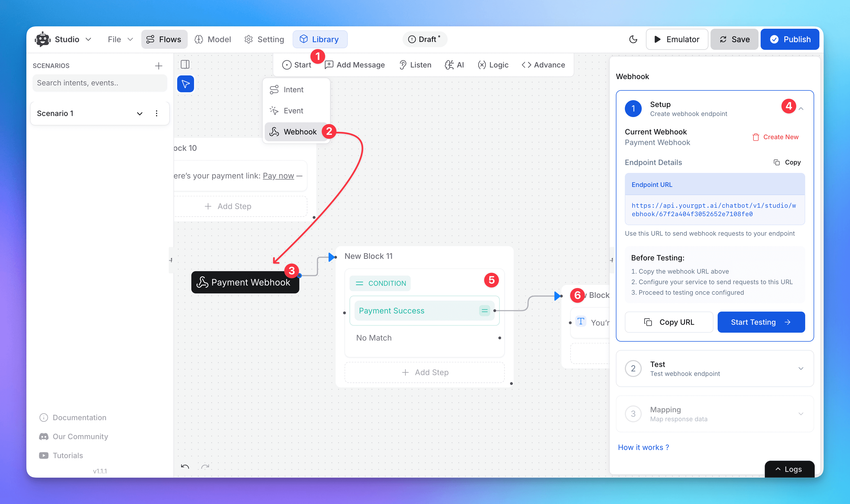Screen dimensions: 850x504
Task: Click the New Block 11 title
Action: [369, 256]
